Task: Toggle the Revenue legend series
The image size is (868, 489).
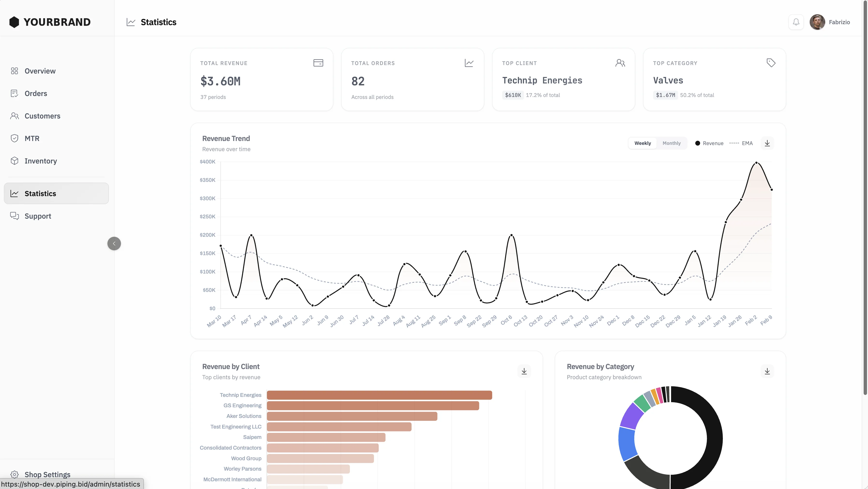Action: [709, 143]
